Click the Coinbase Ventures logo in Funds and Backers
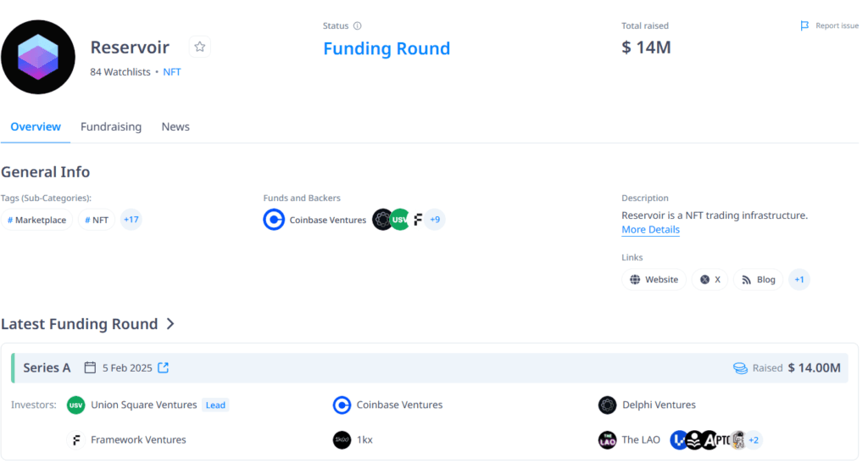Image resolution: width=868 pixels, height=464 pixels. click(274, 220)
